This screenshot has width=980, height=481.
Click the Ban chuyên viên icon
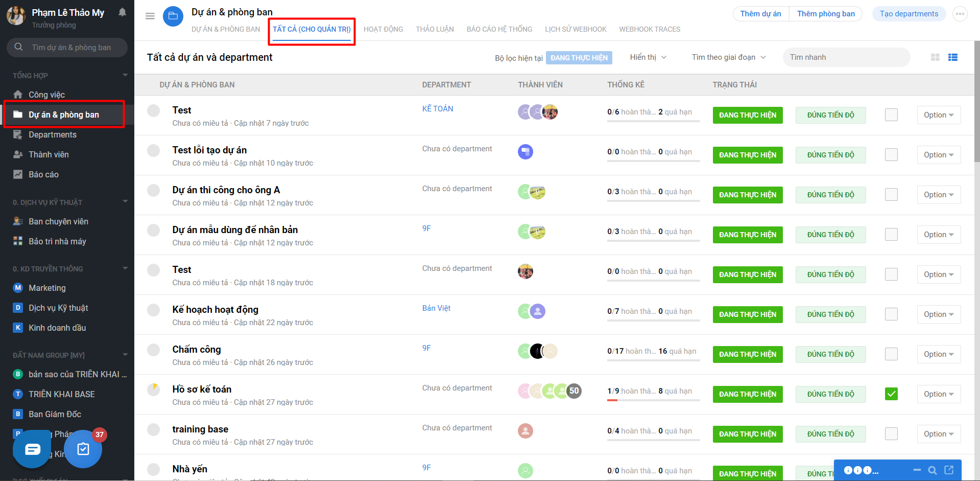pyautogui.click(x=18, y=221)
